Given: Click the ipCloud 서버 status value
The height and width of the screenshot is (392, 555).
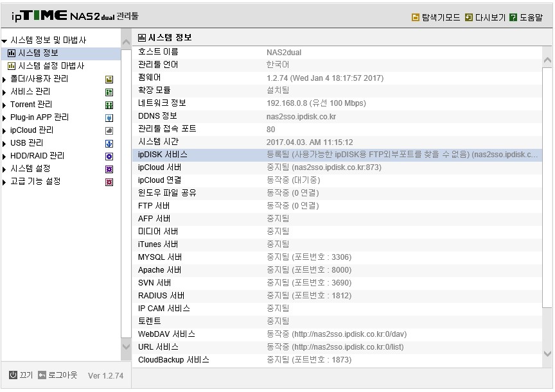Looking at the screenshot, I should click(324, 167).
